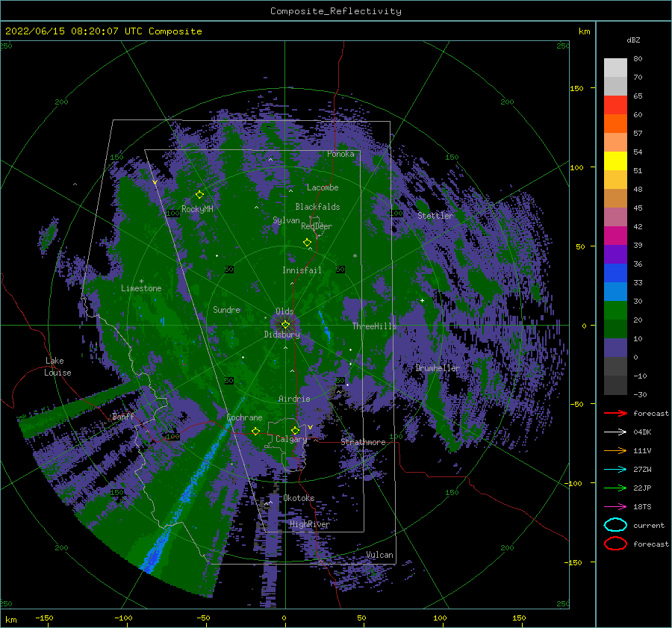Click the Sundre label
Image resolution: width=672 pixels, height=628 pixels.
click(x=227, y=309)
